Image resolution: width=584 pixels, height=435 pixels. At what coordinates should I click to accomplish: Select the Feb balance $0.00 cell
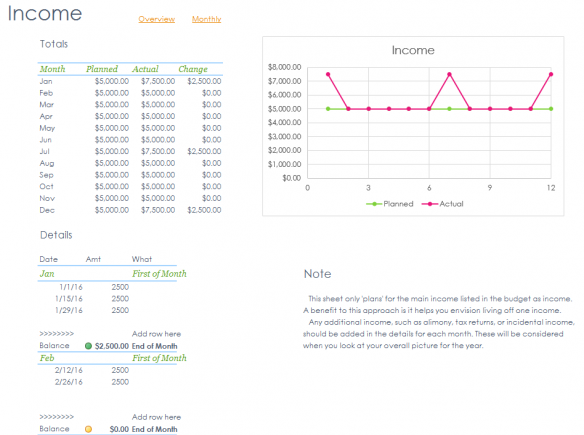coord(119,429)
